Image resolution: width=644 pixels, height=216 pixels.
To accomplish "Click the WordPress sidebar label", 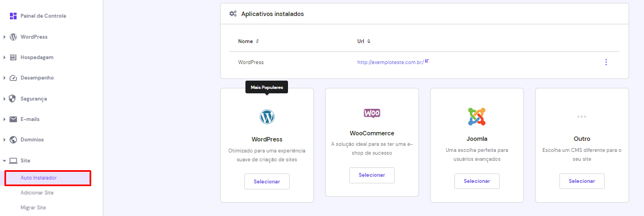I will (x=34, y=36).
